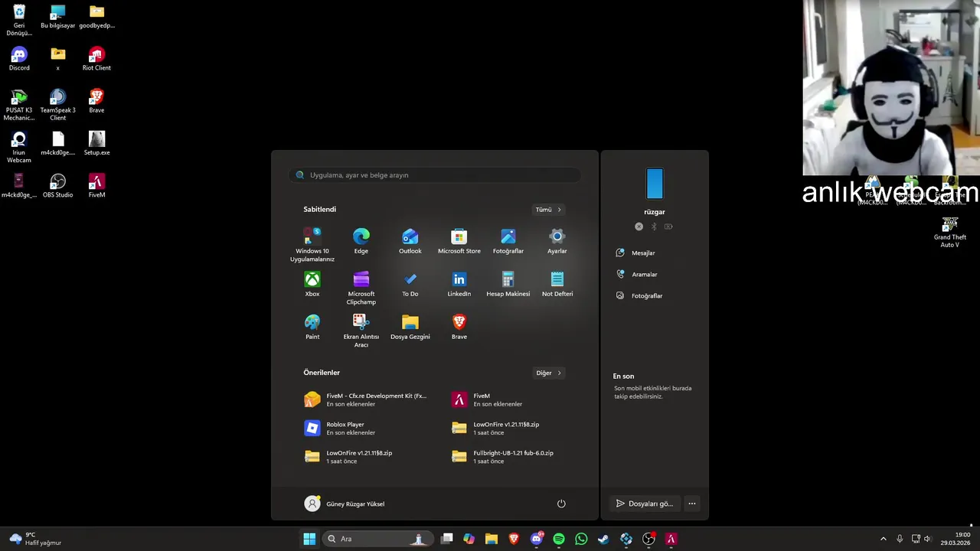Open Ekran Alıntısı Aracı snipping tool
Screen dimensions: 980x551
coord(361,331)
